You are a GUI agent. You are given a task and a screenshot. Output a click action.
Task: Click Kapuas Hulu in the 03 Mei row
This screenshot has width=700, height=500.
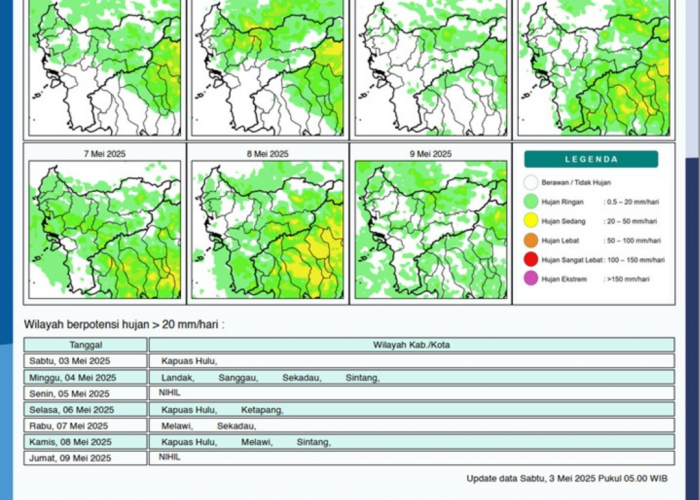(x=189, y=361)
